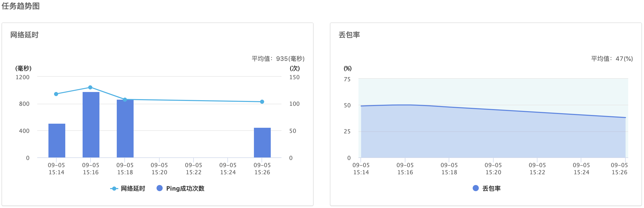Click the 15:16 bar in latency chart
This screenshot has height=208, width=644.
pyautogui.click(x=91, y=125)
